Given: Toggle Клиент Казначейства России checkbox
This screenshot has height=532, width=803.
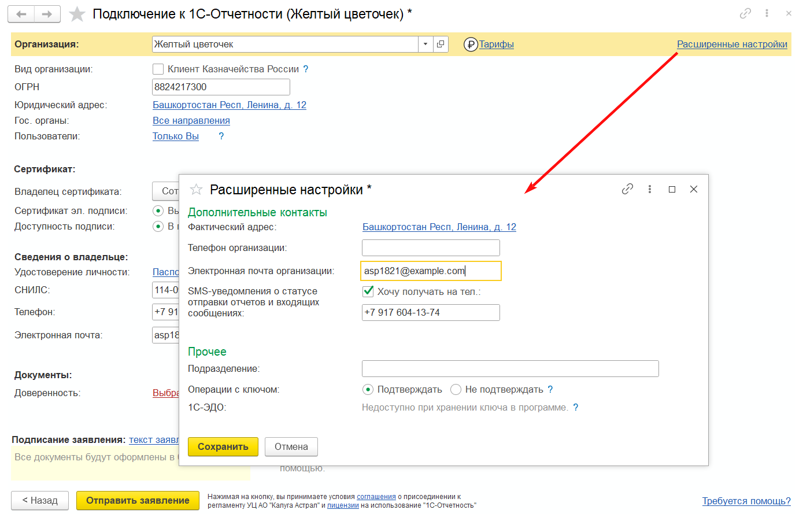Looking at the screenshot, I should pos(158,69).
